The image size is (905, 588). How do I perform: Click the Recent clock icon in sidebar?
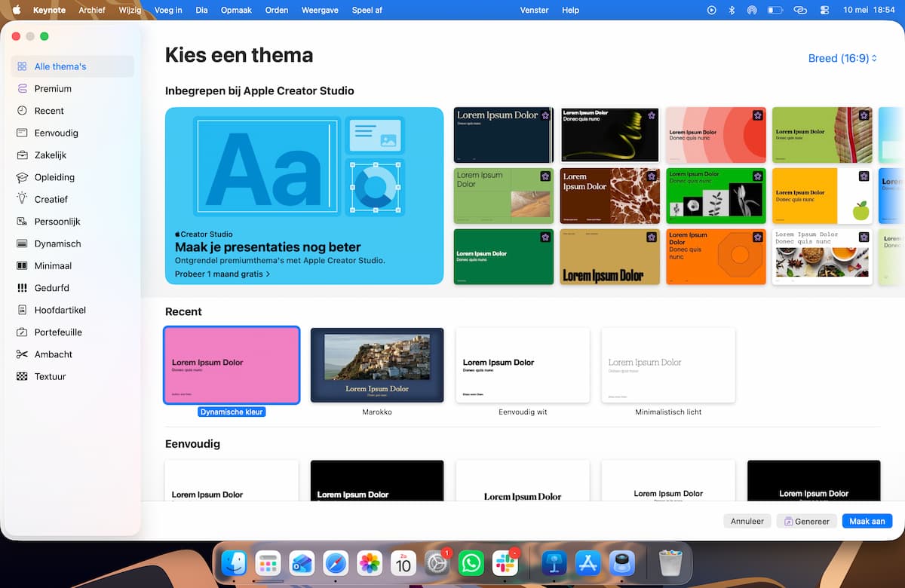(x=22, y=111)
